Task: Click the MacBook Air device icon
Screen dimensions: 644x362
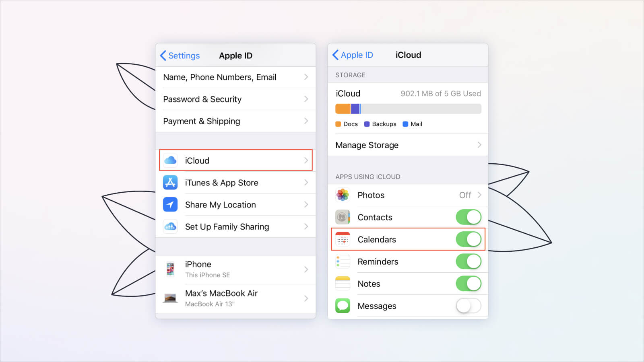Action: 170,298
